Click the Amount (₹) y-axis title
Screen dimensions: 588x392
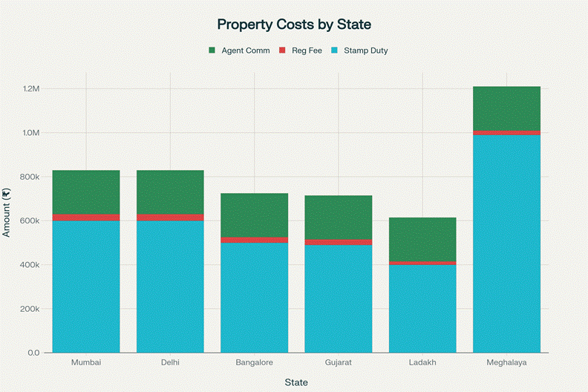click(x=7, y=212)
